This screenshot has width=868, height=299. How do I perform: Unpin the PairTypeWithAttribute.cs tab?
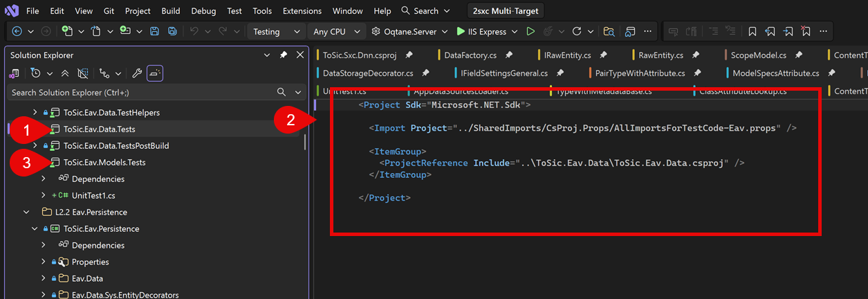coord(698,73)
